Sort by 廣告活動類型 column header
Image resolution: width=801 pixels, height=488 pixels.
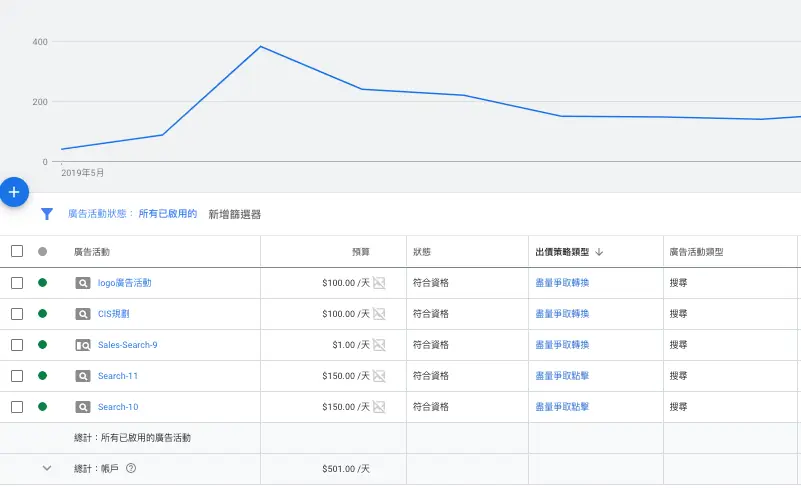(696, 252)
